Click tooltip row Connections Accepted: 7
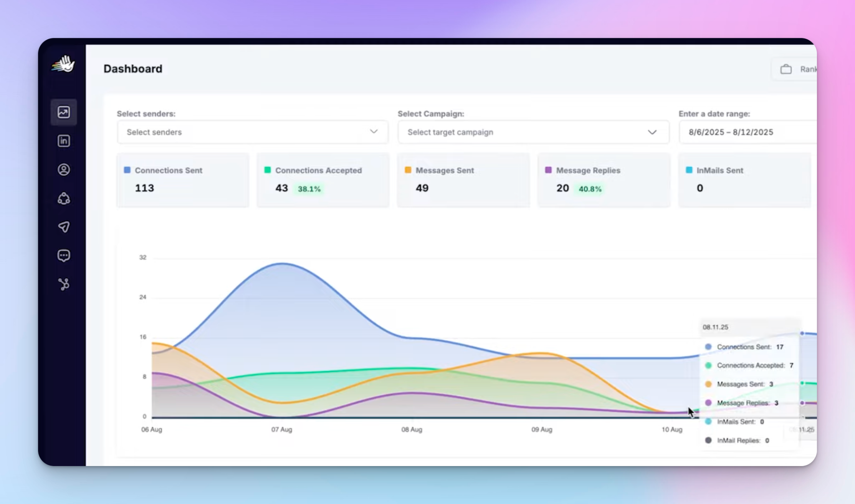Screen dimensions: 855x504 (x=749, y=365)
